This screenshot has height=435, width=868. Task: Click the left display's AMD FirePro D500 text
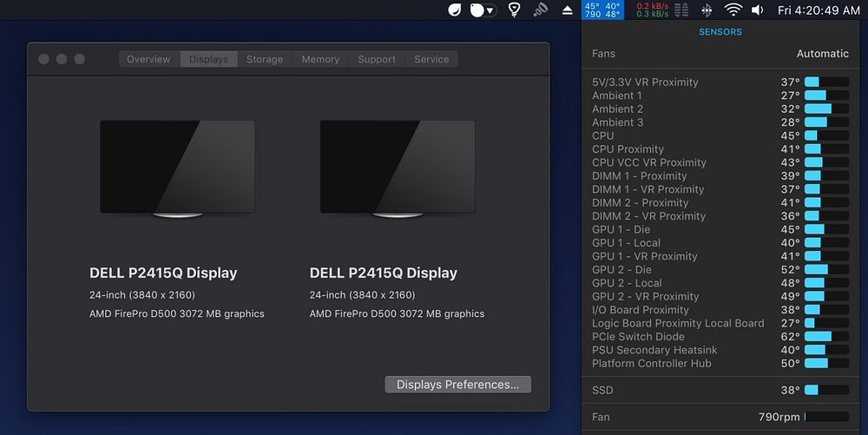coord(176,313)
